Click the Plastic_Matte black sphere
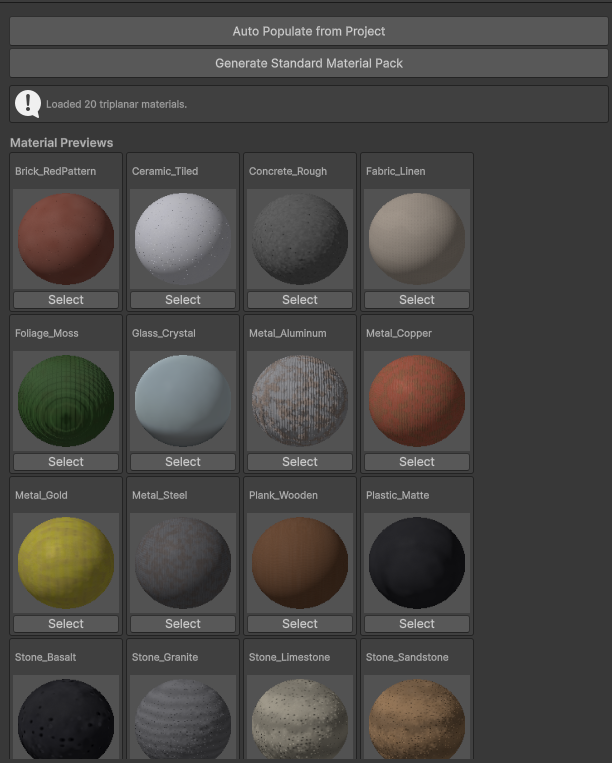The width and height of the screenshot is (612, 763). (x=417, y=563)
